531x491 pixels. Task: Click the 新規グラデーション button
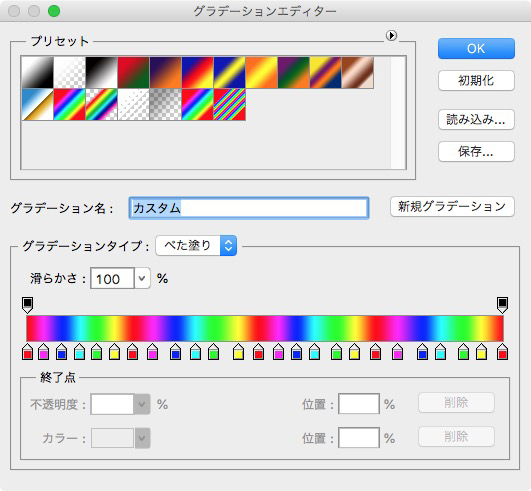(x=452, y=207)
